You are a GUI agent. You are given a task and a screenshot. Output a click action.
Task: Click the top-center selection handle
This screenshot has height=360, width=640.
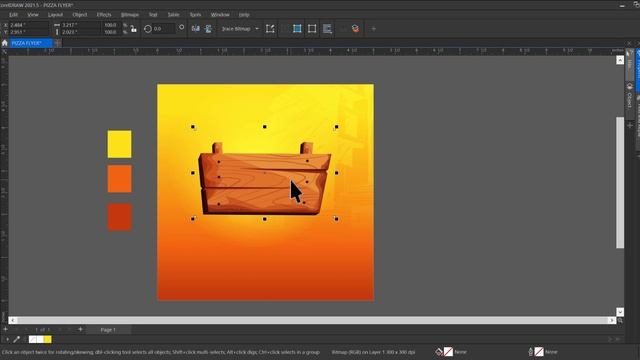point(264,127)
